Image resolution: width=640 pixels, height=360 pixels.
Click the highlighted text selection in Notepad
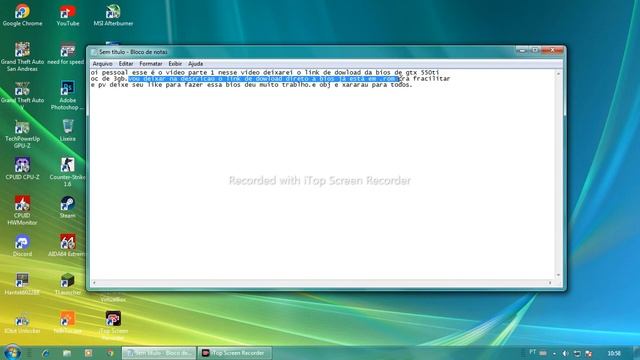click(x=263, y=78)
